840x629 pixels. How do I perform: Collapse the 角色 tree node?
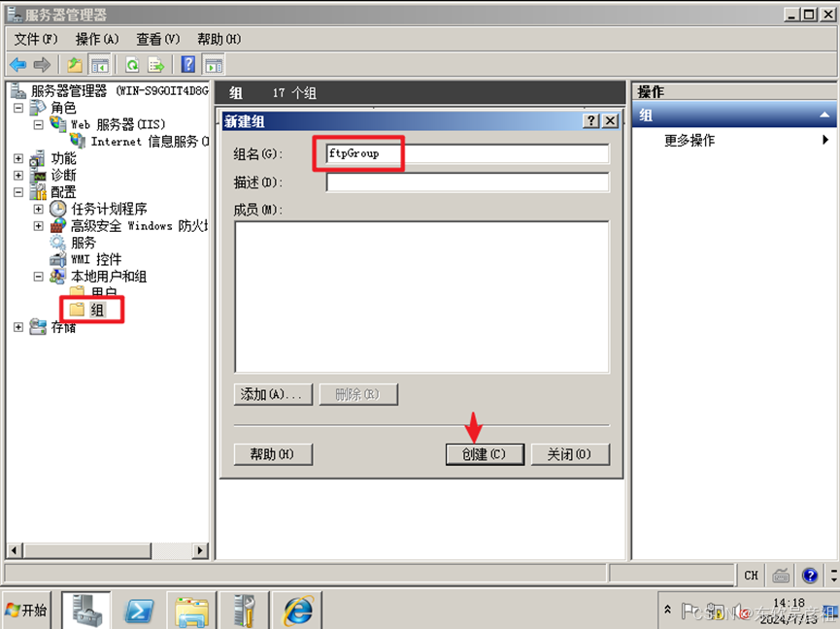18,108
